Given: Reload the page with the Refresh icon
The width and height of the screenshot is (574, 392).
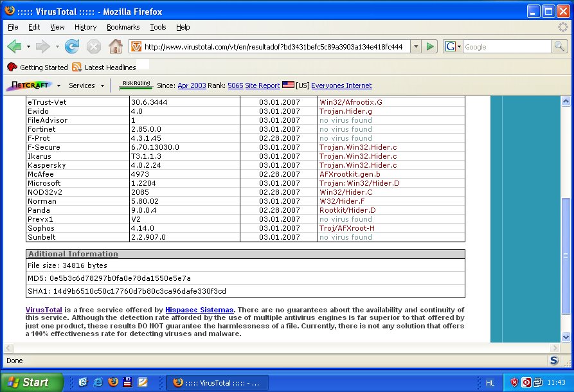Looking at the screenshot, I should 72,46.
